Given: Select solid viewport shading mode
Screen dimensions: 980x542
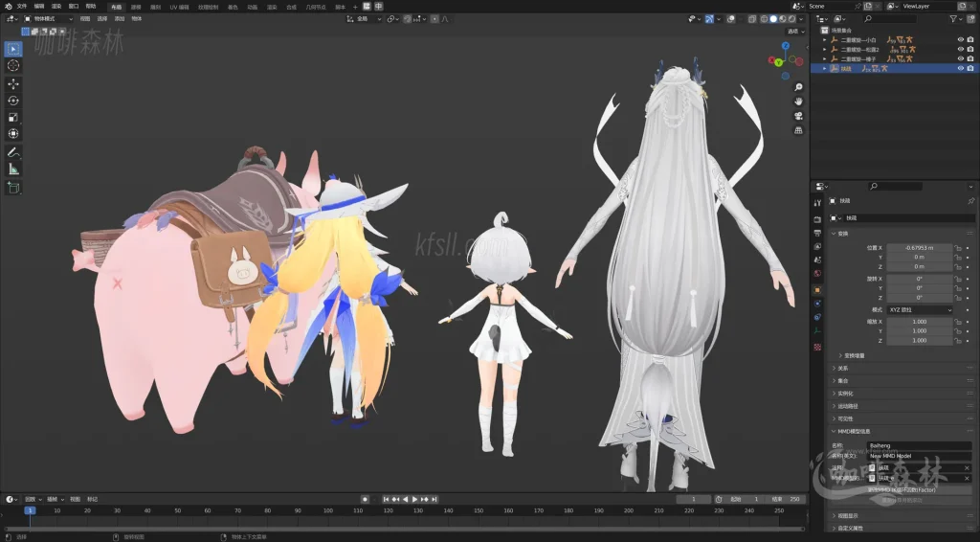Looking at the screenshot, I should click(x=773, y=19).
